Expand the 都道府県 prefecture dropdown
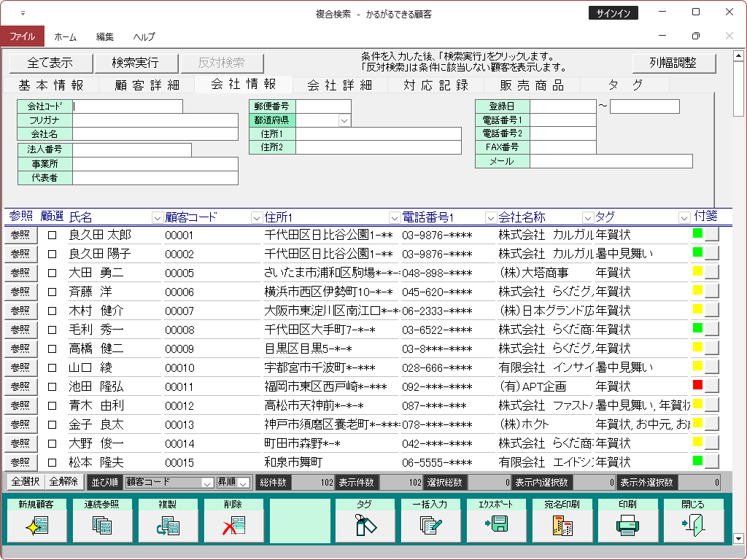 tap(344, 120)
